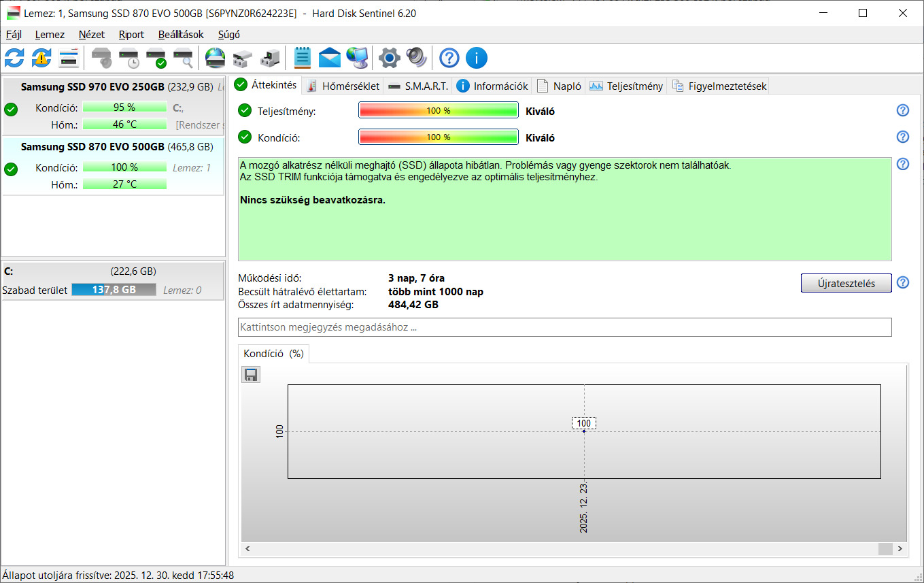The height and width of the screenshot is (583, 924).
Task: Click the graph scrollbar right arrow
Action: tap(900, 548)
